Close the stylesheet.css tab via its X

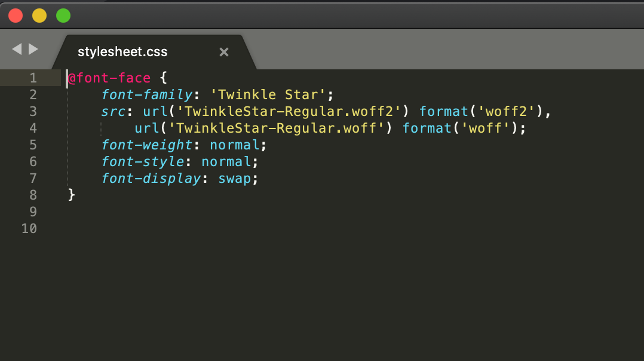point(223,52)
